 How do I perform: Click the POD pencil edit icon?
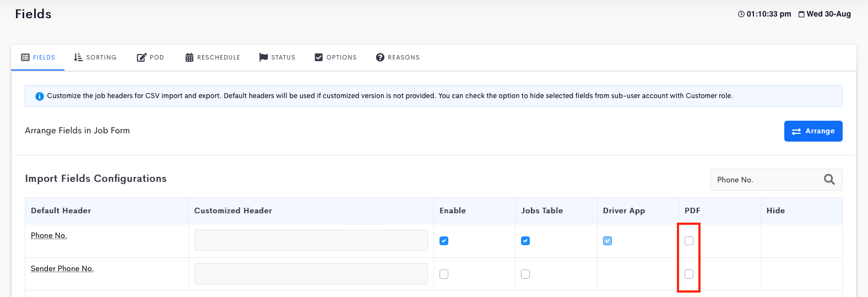[x=142, y=57]
